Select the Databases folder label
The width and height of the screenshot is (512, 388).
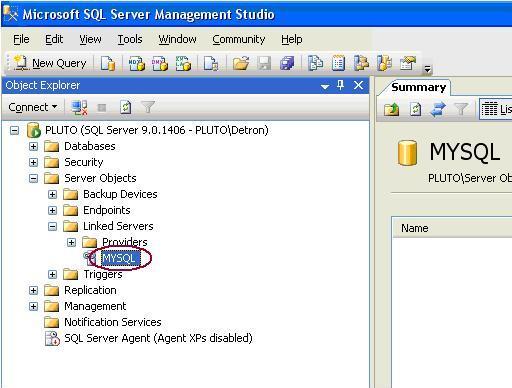click(90, 146)
